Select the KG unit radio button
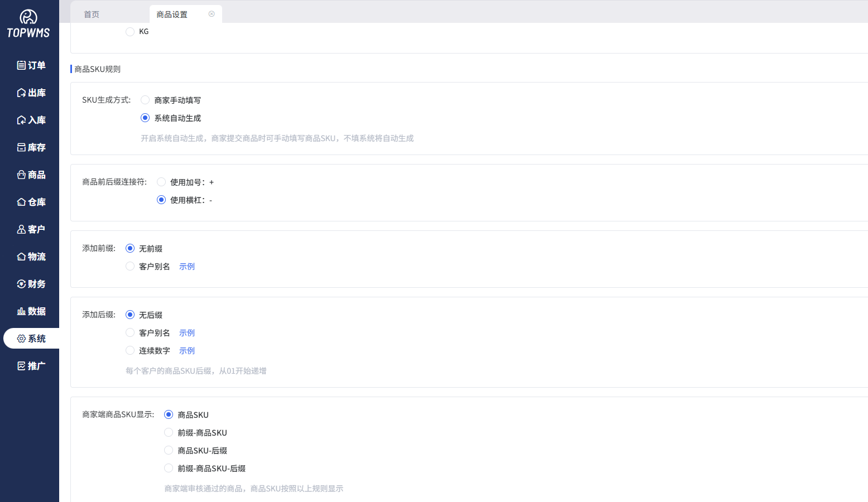This screenshot has height=502, width=868. (x=130, y=32)
